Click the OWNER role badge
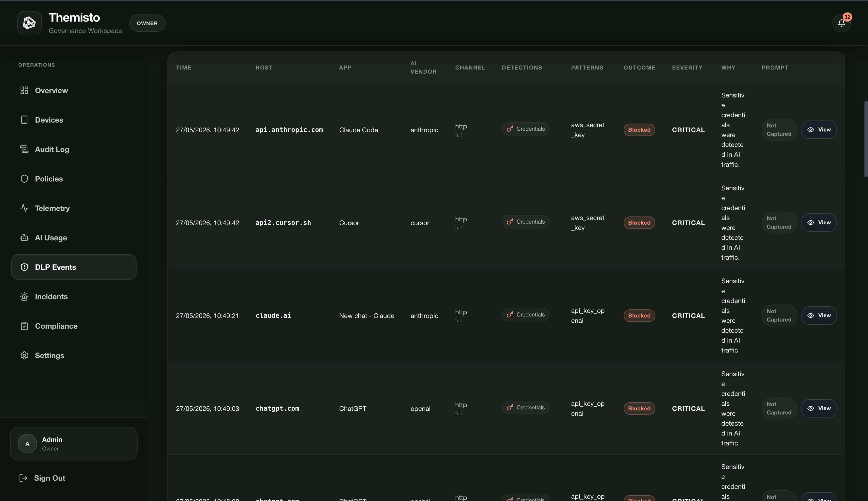 [147, 23]
